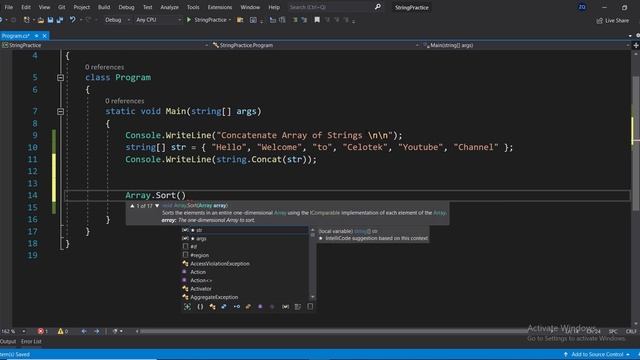640x360 pixels.
Task: Click the split editor plus icon
Action: point(636,45)
